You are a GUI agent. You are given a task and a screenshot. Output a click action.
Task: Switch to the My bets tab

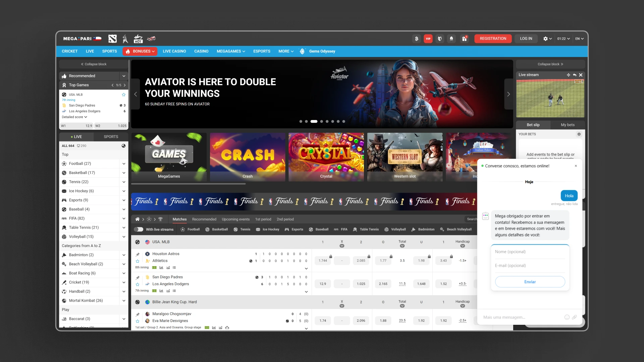[x=568, y=125]
